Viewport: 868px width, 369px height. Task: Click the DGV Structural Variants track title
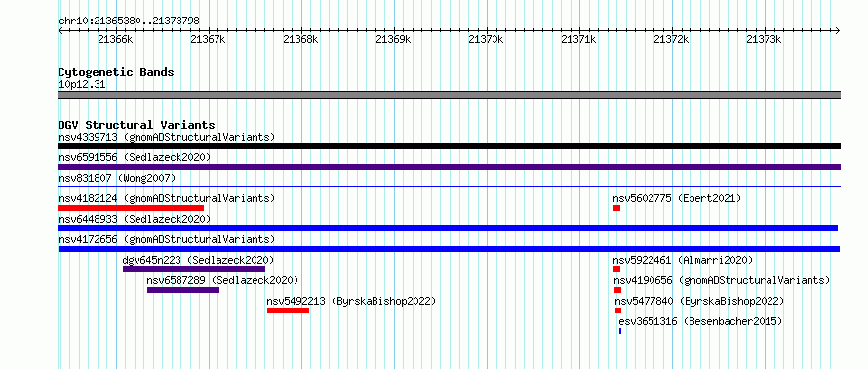tap(137, 125)
